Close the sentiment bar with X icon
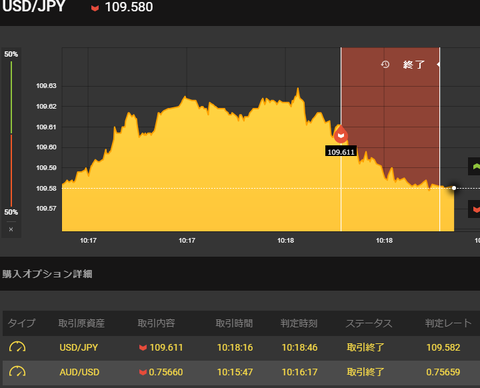The height and width of the screenshot is (388, 480). click(11, 229)
